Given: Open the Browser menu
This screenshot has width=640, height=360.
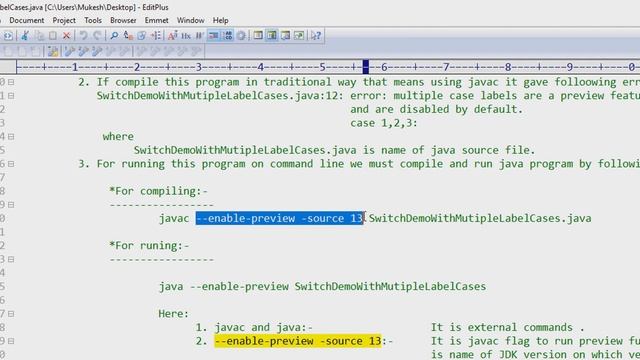Looking at the screenshot, I should tap(123, 20).
